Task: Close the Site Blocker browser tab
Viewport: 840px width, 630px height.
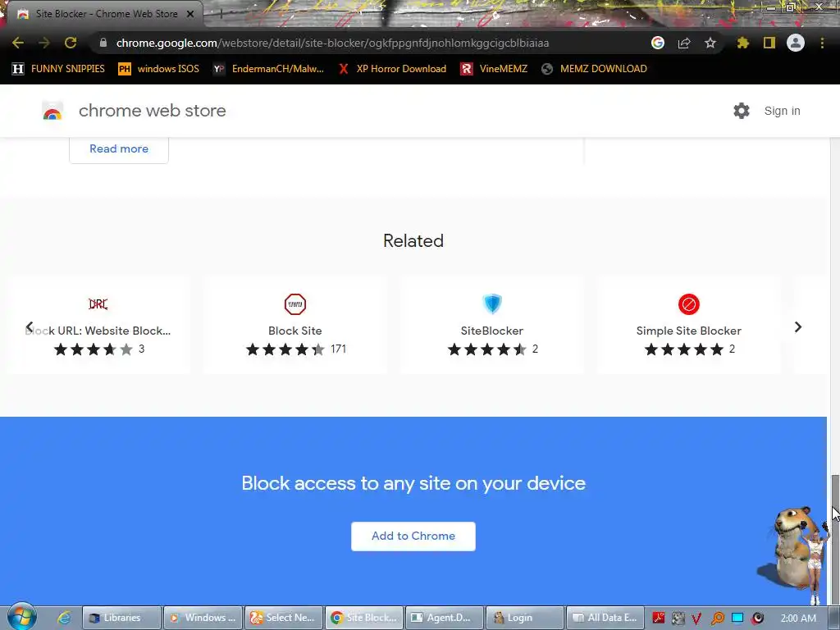Action: click(190, 15)
